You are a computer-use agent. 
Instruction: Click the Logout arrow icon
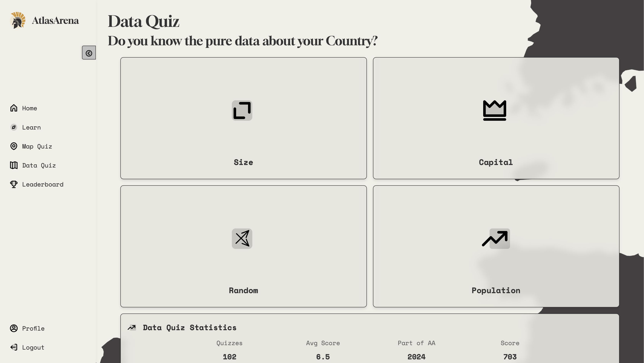click(x=14, y=347)
